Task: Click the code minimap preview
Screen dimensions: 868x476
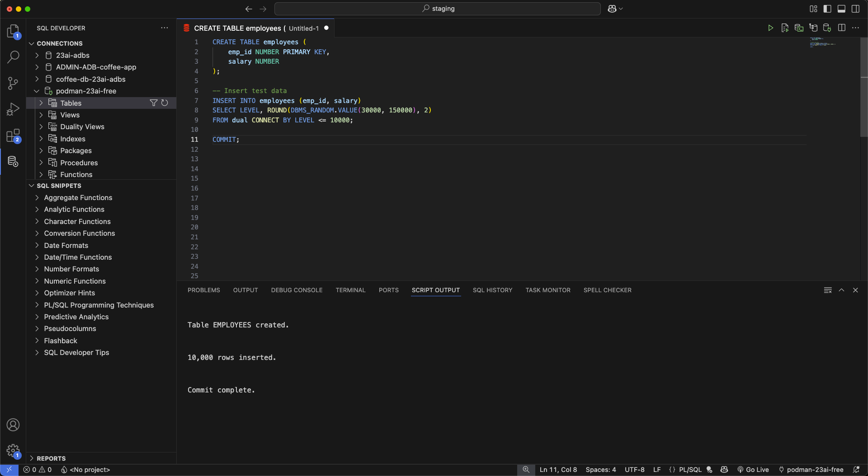Action: 822,42
